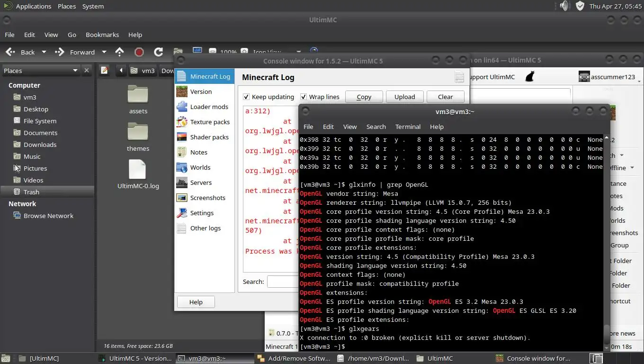This screenshot has height=364, width=644.
Task: Switch to Add/Remove Software taskbar entry
Action: pos(294,358)
